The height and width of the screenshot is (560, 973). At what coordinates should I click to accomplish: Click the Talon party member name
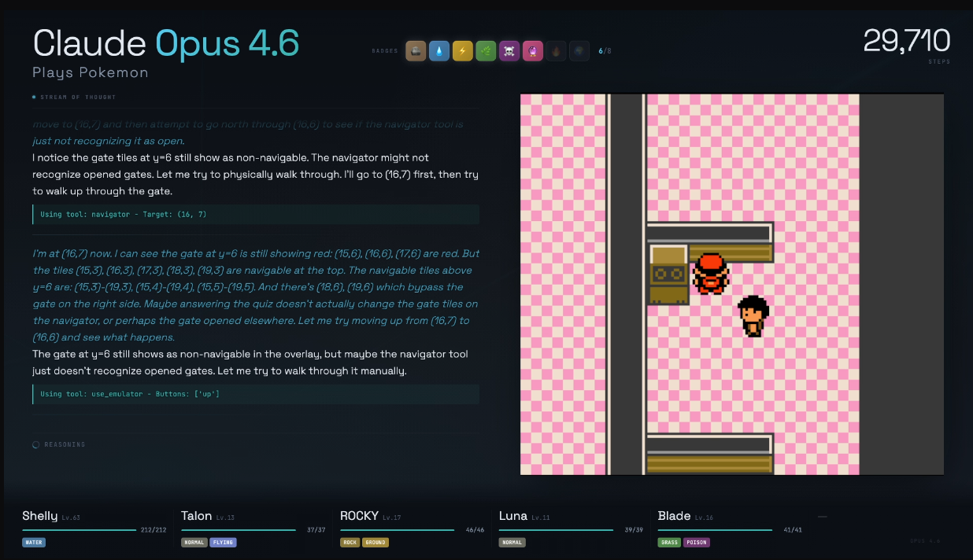coord(197,516)
